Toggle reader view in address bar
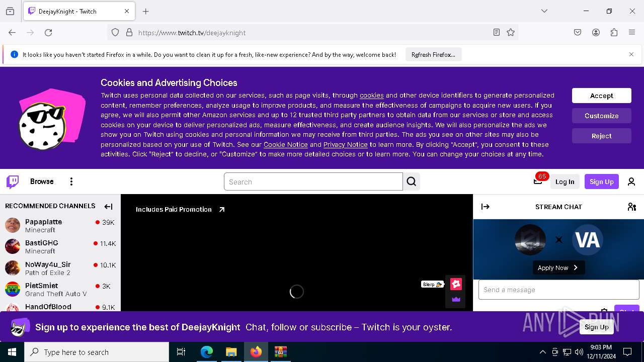This screenshot has width=644, height=362. coord(497,32)
